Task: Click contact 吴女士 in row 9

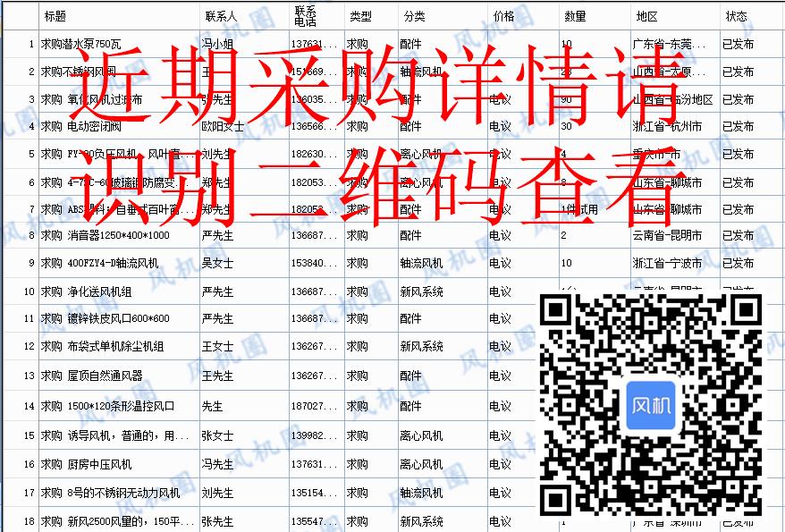Action: [x=217, y=264]
